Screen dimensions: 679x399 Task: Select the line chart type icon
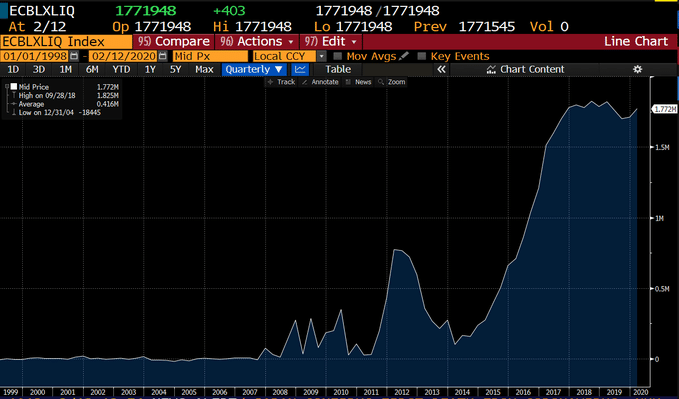coord(300,69)
